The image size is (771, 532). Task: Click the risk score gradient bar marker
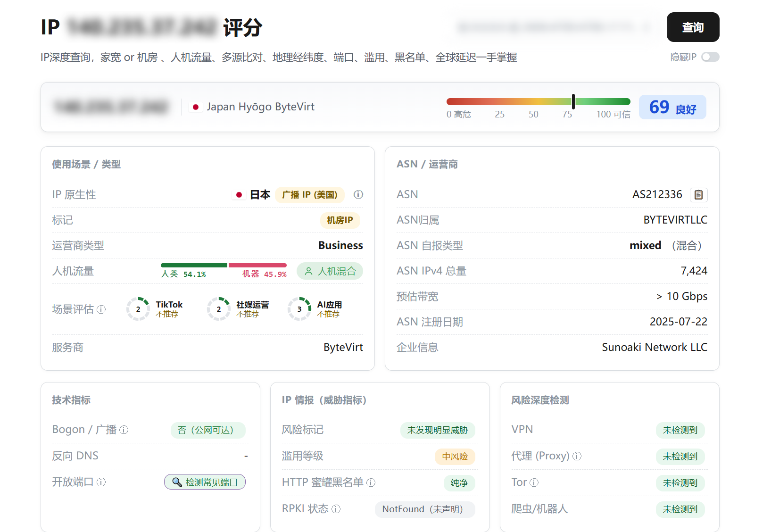click(x=573, y=101)
